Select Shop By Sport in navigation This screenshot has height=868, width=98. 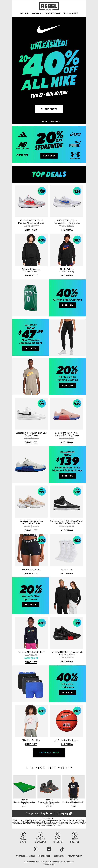[53, 13]
